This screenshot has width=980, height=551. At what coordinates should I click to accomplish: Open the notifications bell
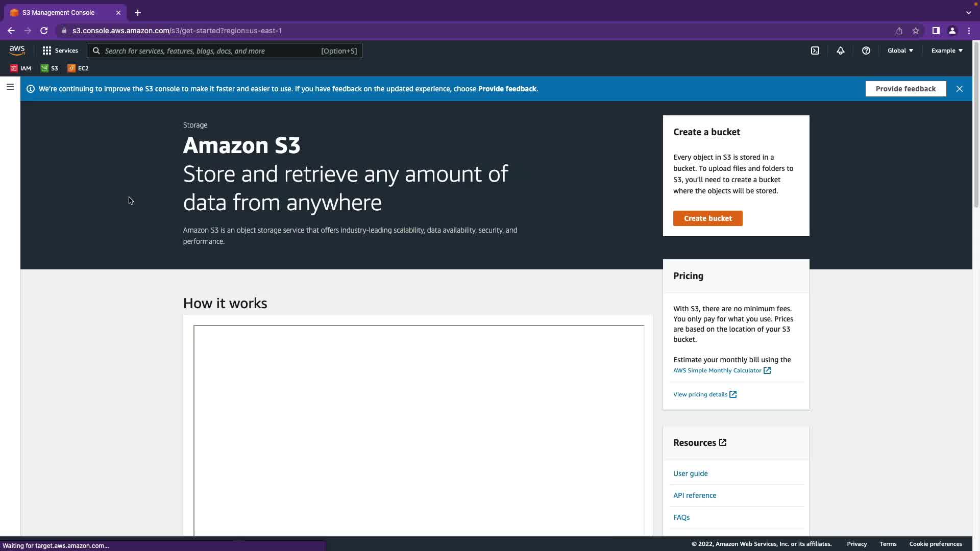(840, 51)
